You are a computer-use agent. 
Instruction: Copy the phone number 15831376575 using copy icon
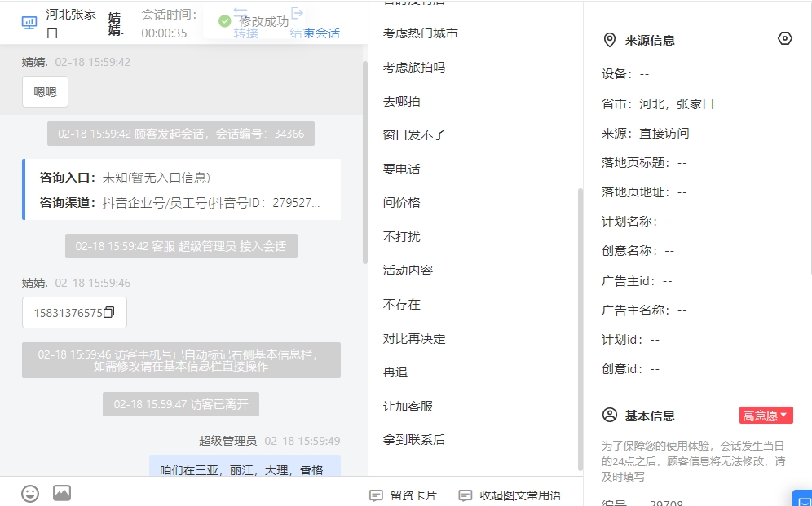click(x=108, y=312)
